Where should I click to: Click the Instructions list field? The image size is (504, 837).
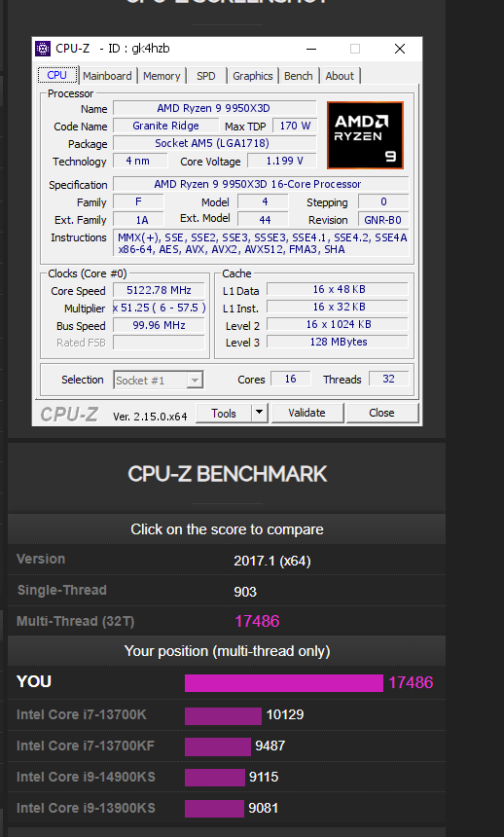[261, 243]
